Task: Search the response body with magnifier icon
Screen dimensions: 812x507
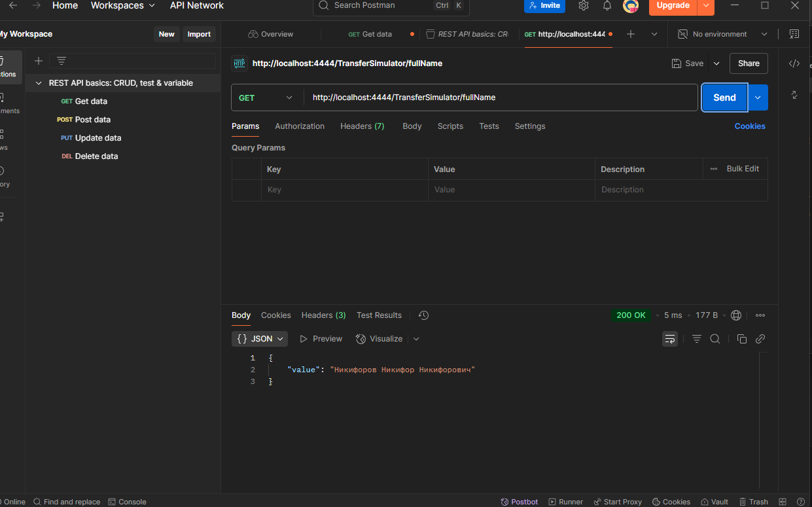Action: coord(715,339)
